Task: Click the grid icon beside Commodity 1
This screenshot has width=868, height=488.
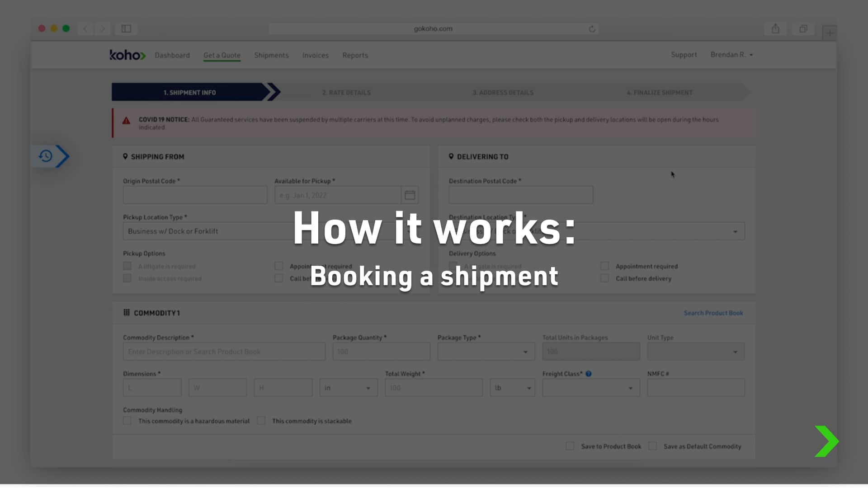Action: point(126,312)
